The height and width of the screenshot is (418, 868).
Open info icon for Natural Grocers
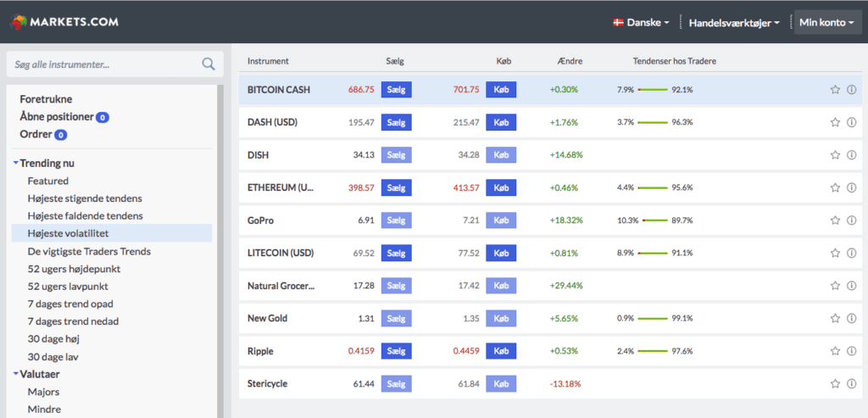point(851,286)
